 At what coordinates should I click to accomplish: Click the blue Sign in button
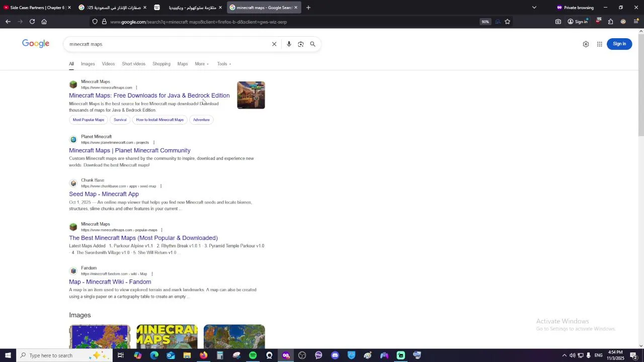[x=619, y=44]
